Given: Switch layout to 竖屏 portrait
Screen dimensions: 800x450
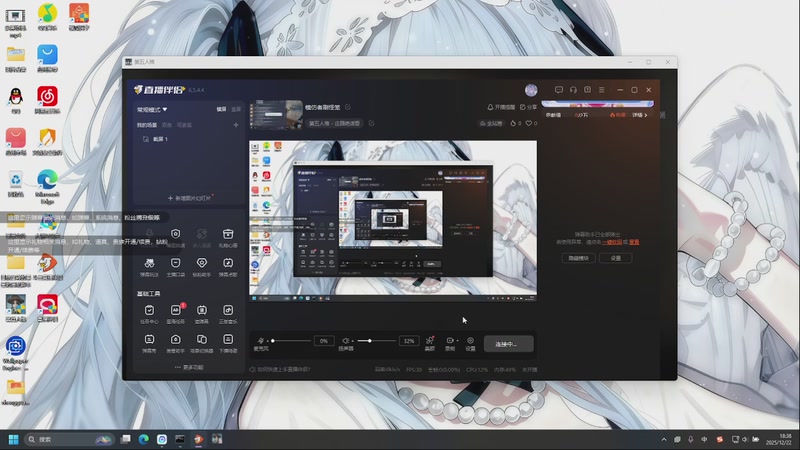Looking at the screenshot, I should (236, 109).
